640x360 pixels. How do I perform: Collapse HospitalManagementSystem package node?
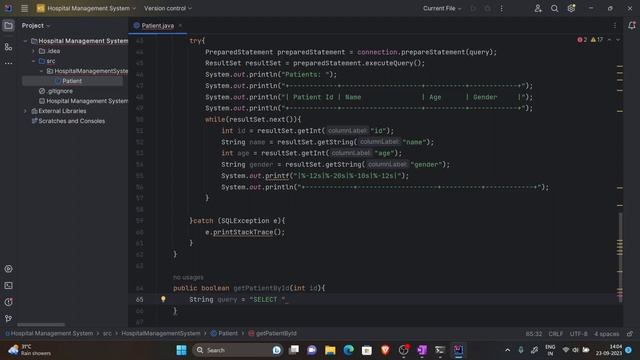(41, 71)
